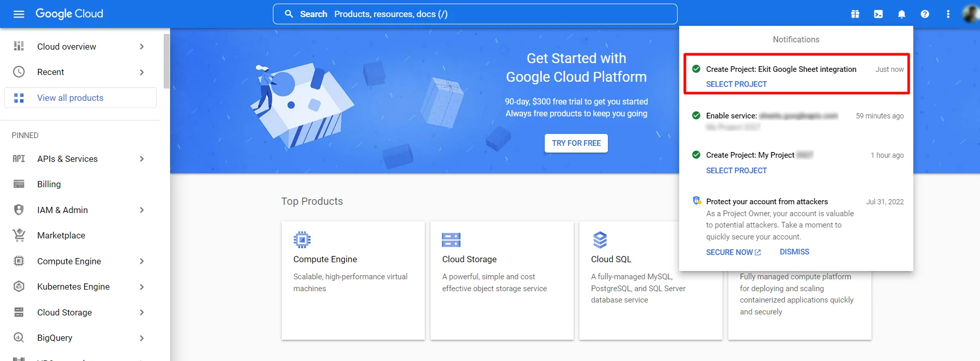Screen dimensions: 980x361
Task: Click SECURE NOW link
Action: (x=733, y=252)
